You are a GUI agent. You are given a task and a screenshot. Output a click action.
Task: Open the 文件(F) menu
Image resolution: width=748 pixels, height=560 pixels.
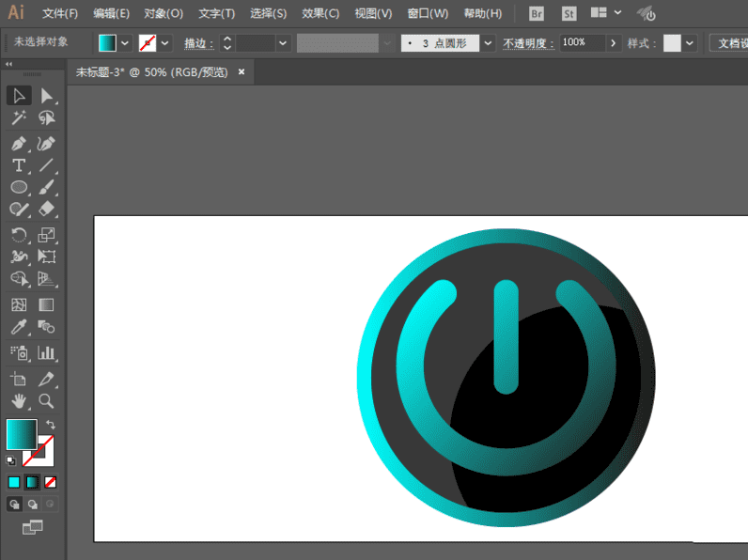60,14
